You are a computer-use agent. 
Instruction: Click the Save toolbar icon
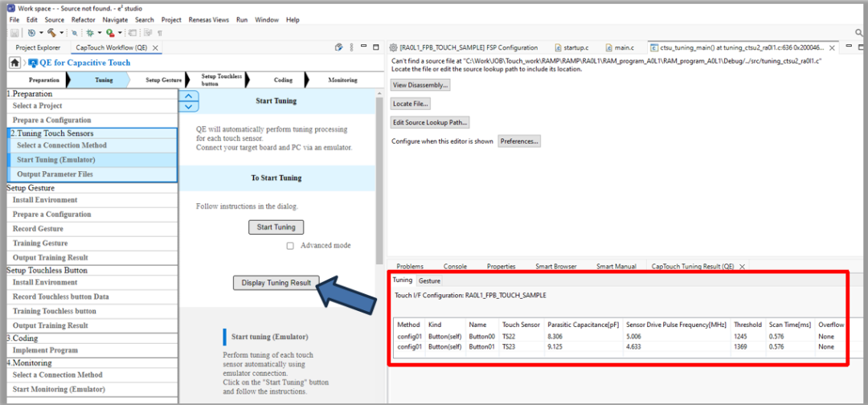coord(14,33)
